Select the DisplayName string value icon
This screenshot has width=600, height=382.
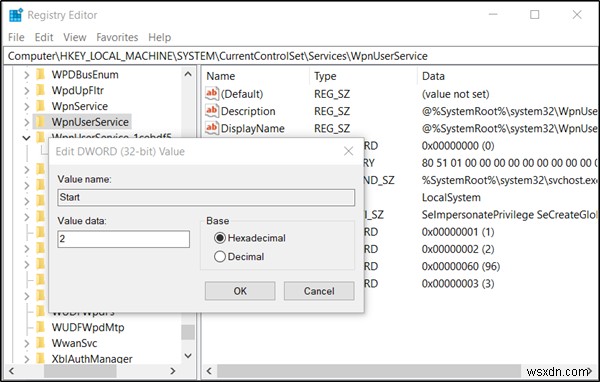tap(212, 128)
